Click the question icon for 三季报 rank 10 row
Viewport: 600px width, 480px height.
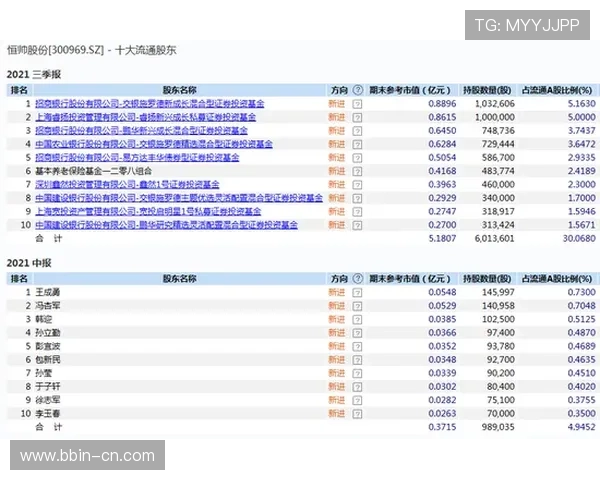click(357, 225)
